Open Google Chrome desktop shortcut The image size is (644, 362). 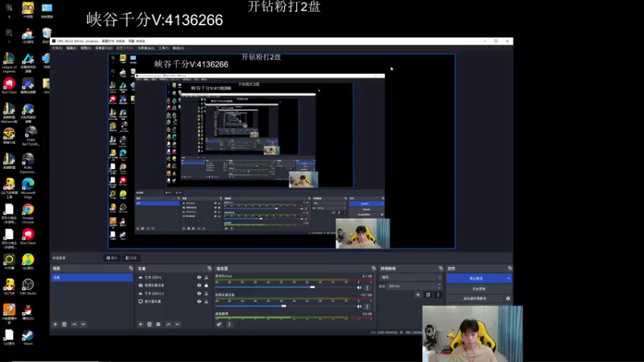click(x=28, y=213)
